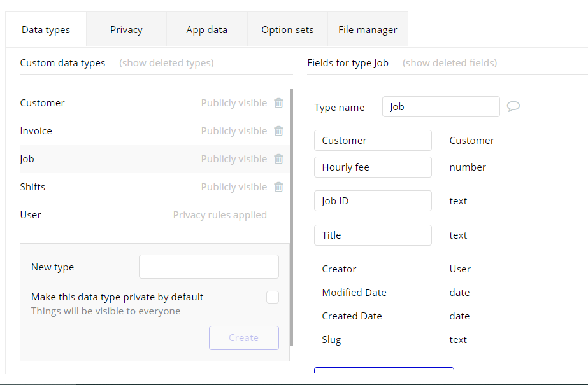Switch to the Privacy tab
Viewport: 588px width, 385px height.
click(x=126, y=30)
